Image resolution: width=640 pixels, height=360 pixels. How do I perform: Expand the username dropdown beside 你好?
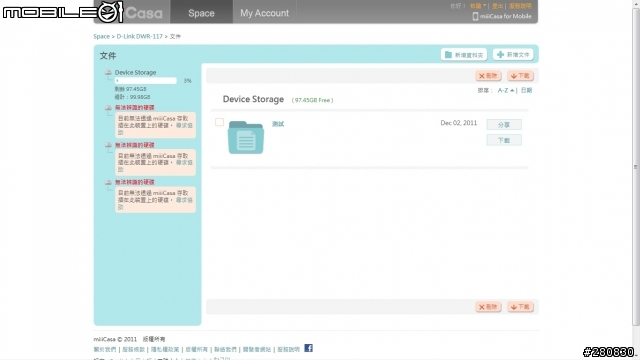[x=478, y=6]
